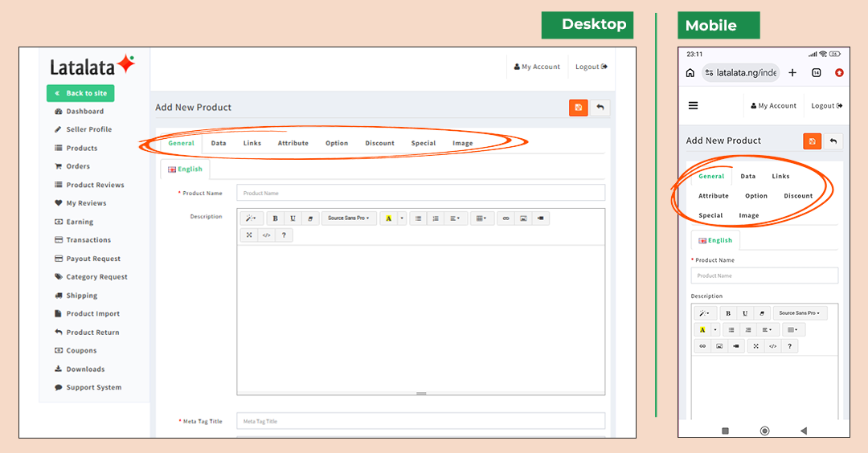Click the orange save icon in desktop view

[578, 108]
